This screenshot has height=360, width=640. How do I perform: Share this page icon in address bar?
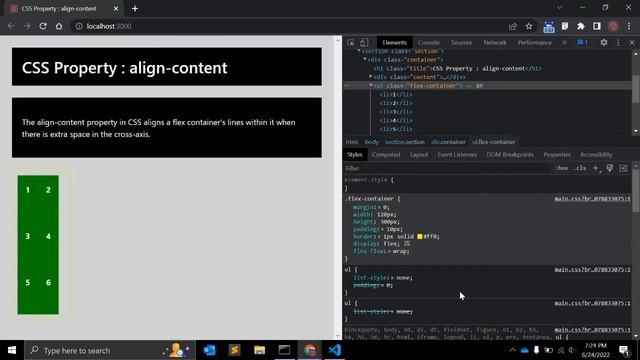click(513, 26)
